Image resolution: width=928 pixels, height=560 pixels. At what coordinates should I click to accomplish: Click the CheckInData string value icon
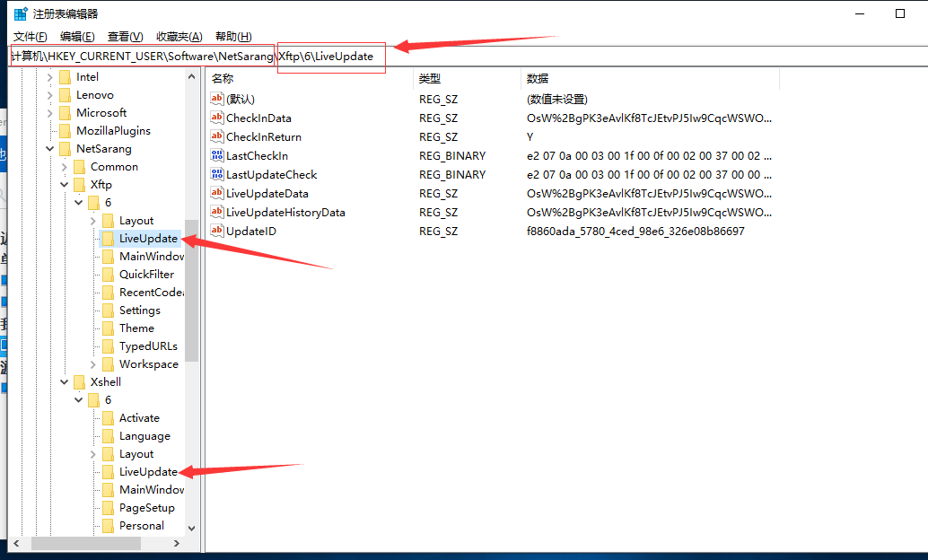point(217,118)
